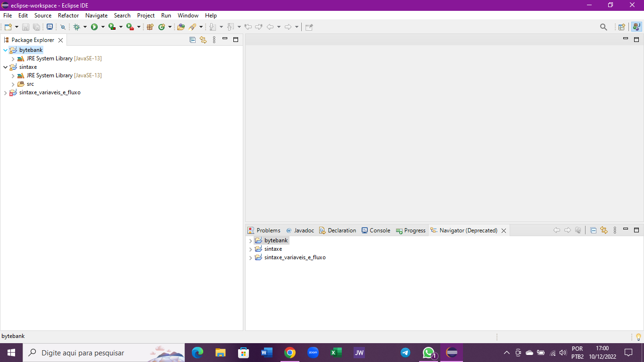Collapse All in Package Explorer
The width and height of the screenshot is (644, 362).
[x=192, y=40]
